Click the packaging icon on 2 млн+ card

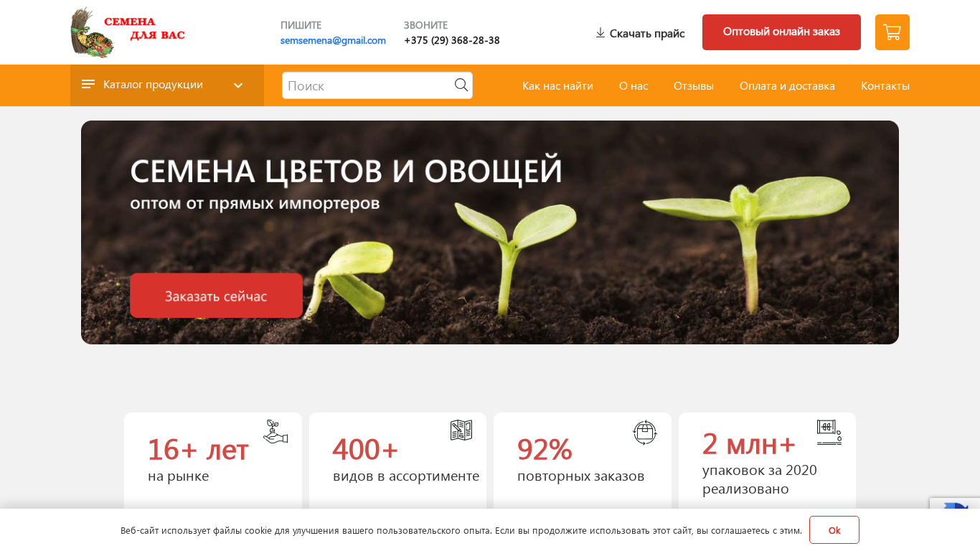point(829,432)
